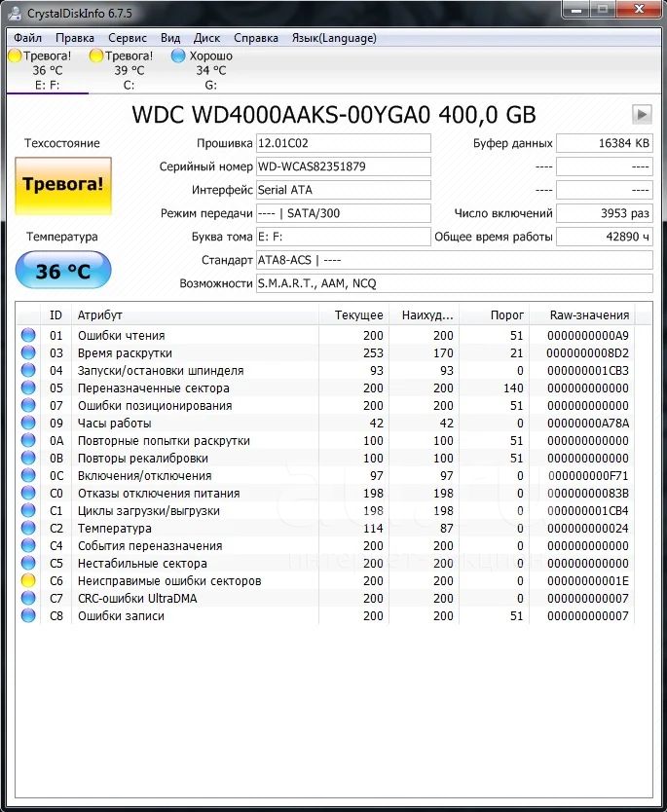Click status icon for Включения/отключения row
This screenshot has height=812, width=667.
coord(28,475)
